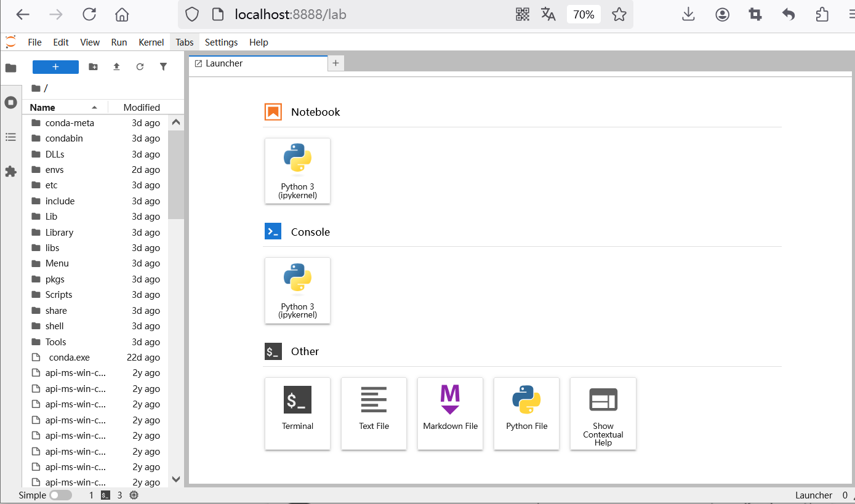Open the Settings menu
This screenshot has width=855, height=504.
pyautogui.click(x=222, y=42)
